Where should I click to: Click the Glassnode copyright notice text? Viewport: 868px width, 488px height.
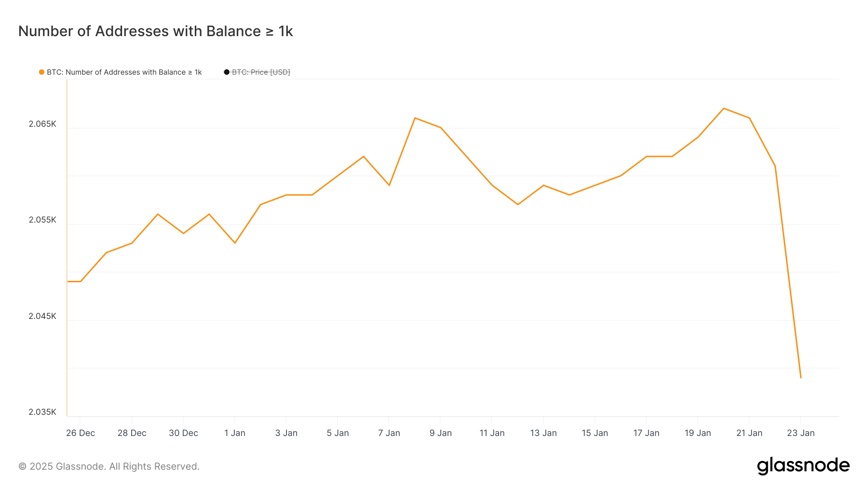point(109,466)
